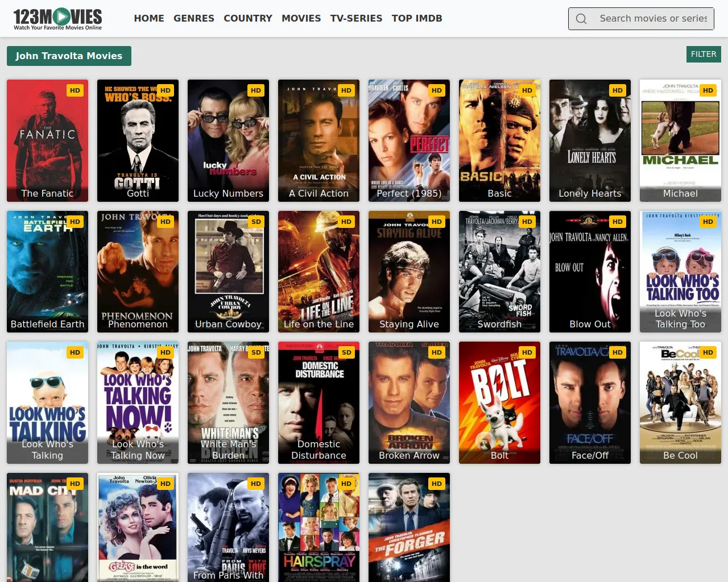The image size is (728, 582).
Task: Click the HD badge on Michael poster
Action: tap(708, 90)
